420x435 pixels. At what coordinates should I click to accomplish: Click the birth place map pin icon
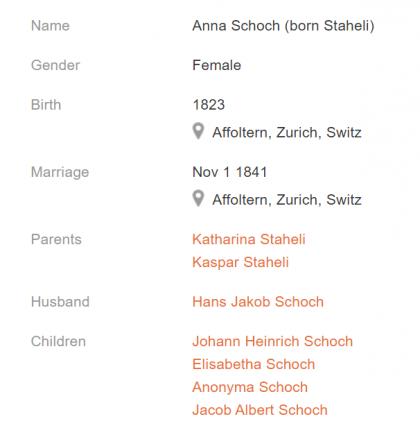(198, 131)
